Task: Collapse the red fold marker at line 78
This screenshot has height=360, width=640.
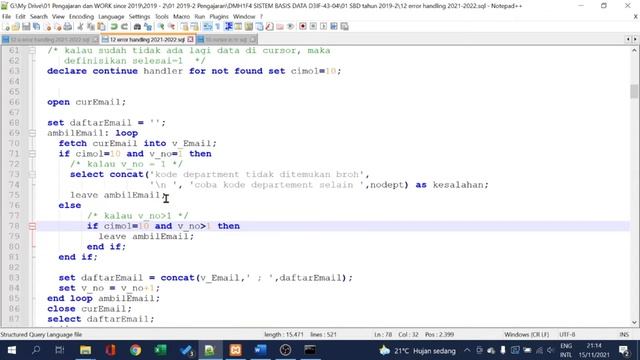Action: coord(32,226)
